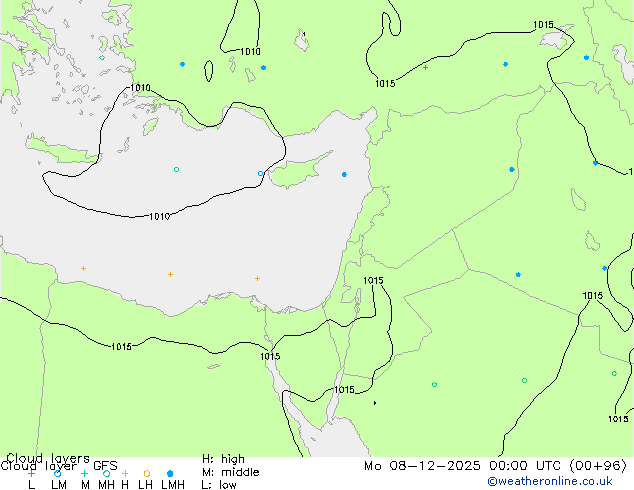Screen dimensions: 634x490
Task: Click the filled blue 'LMH' legend icon
Action: (170, 473)
